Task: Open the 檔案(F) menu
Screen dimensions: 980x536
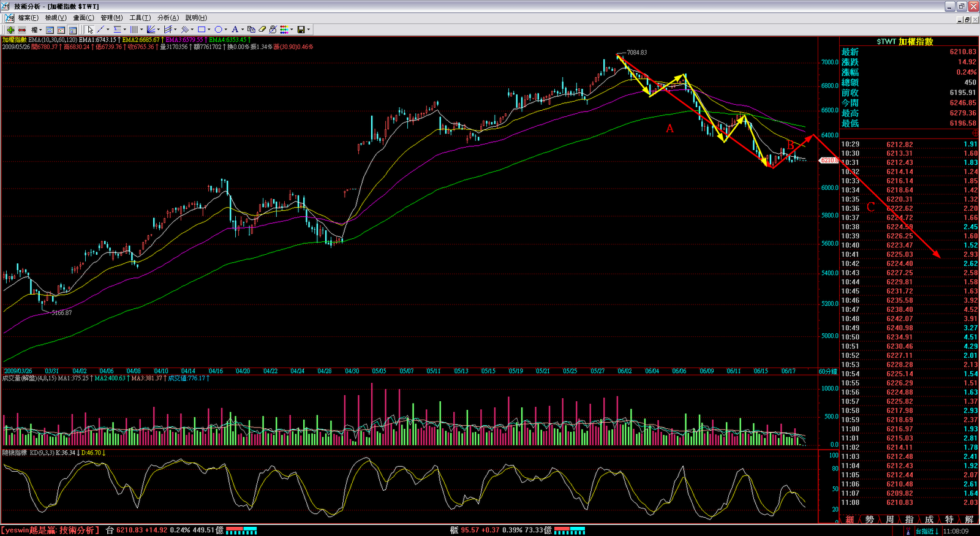Action: point(28,18)
